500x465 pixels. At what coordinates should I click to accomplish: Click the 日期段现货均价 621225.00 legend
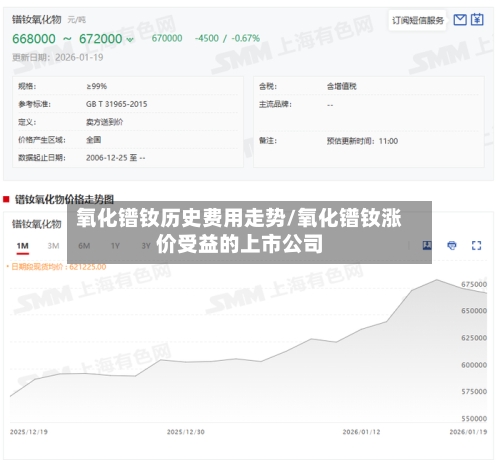click(57, 267)
